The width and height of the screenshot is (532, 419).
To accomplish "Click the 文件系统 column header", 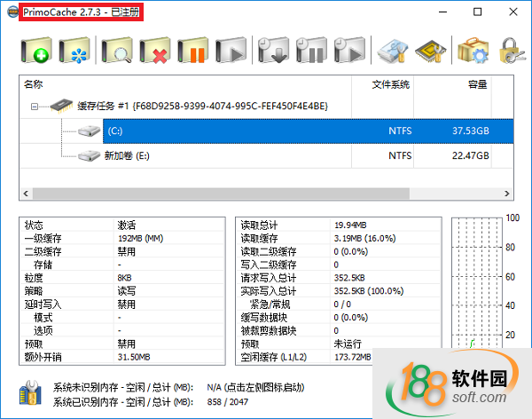I will tap(389, 85).
